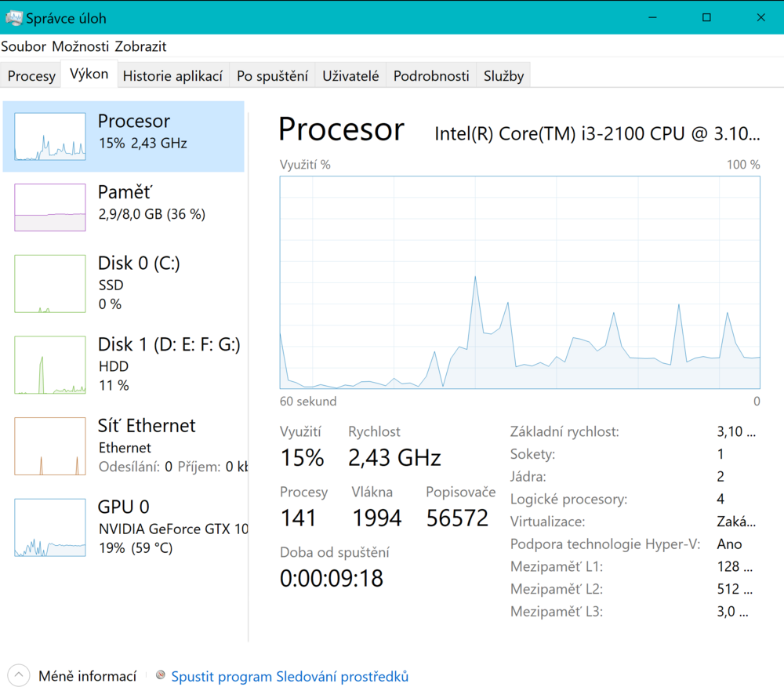The width and height of the screenshot is (784, 698).
Task: Click the Resource Monitor icon at bottom
Action: 161,675
